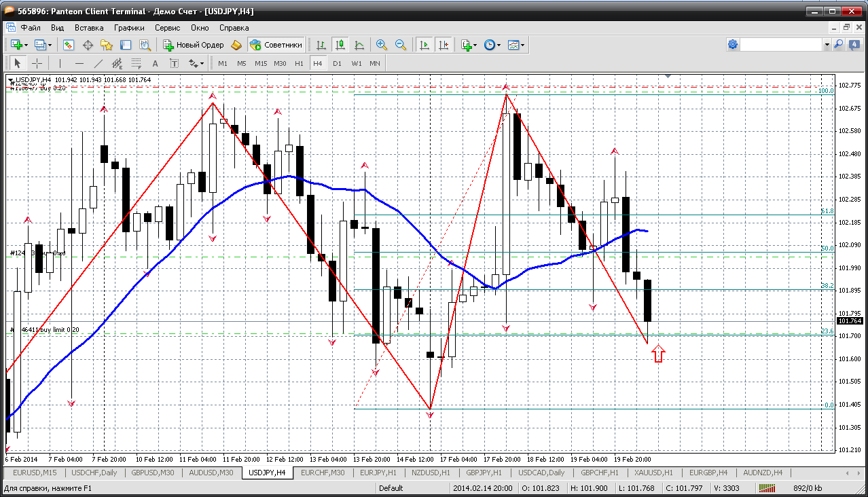868x497 pixels.
Task: Open the Вид menu
Action: pos(57,28)
